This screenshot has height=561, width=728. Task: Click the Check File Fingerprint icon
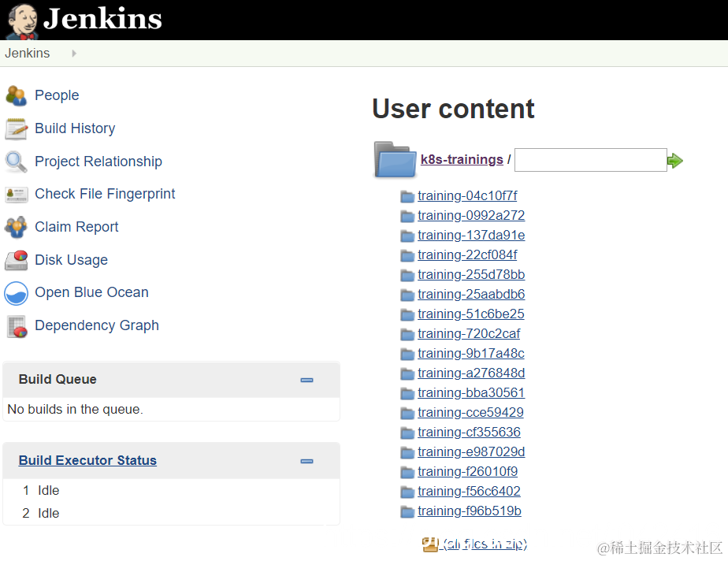17,194
